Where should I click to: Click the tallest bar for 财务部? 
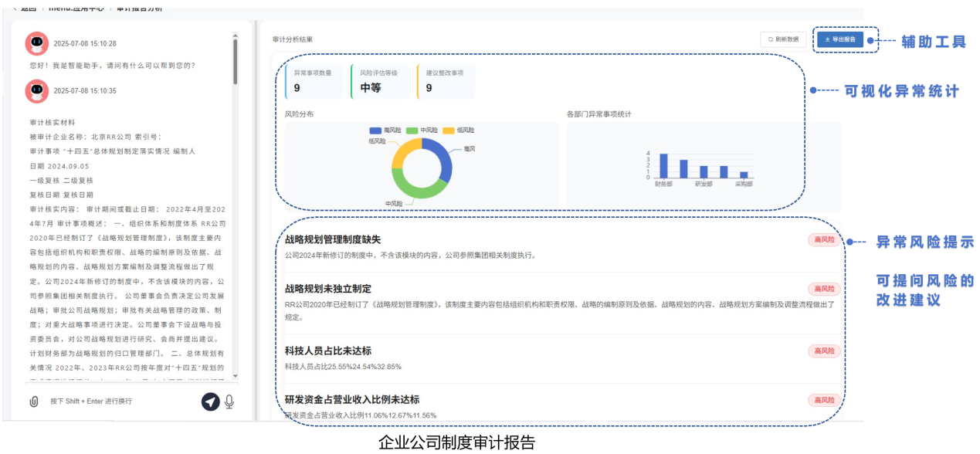tap(663, 165)
